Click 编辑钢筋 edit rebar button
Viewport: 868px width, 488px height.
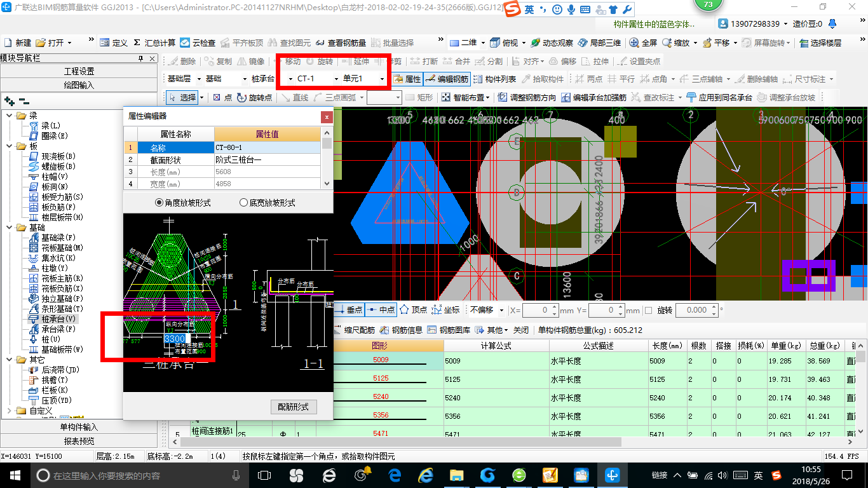pyautogui.click(x=447, y=79)
